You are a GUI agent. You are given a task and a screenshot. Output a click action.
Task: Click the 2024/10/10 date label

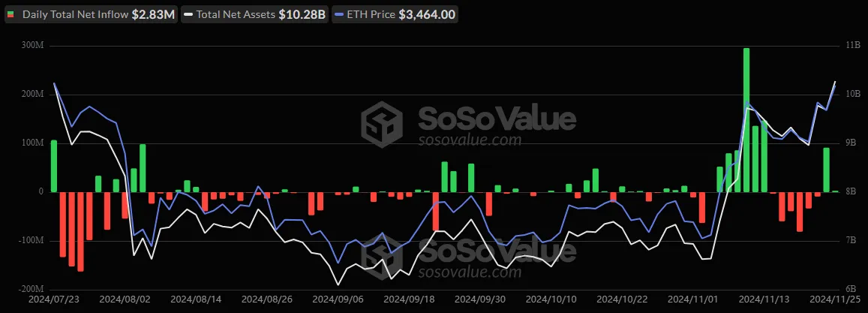pyautogui.click(x=551, y=299)
